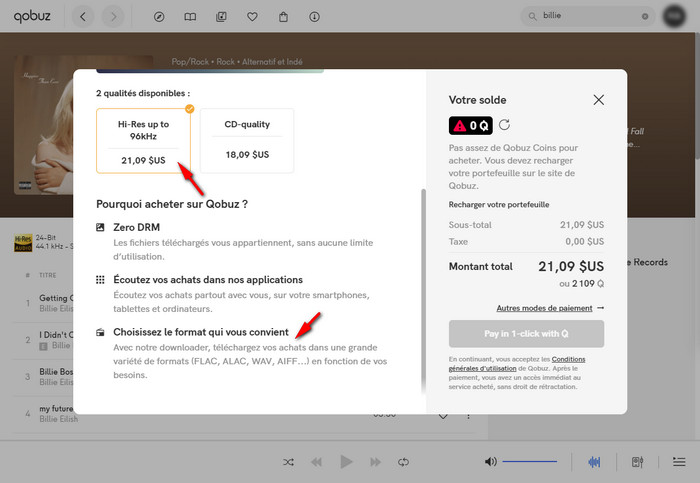Open Conditions générales d'utilisation link
Viewport: 700px width, 483px height.
point(569,359)
